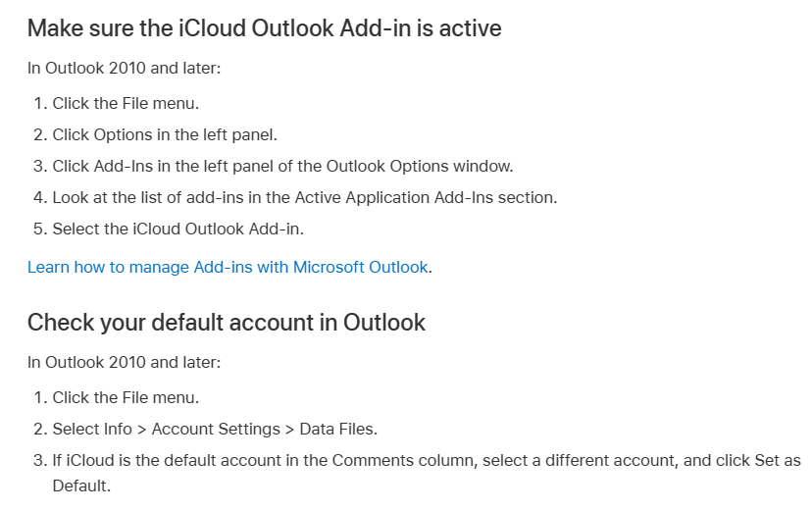Click the words 'Data Files' in step 2

(337, 430)
